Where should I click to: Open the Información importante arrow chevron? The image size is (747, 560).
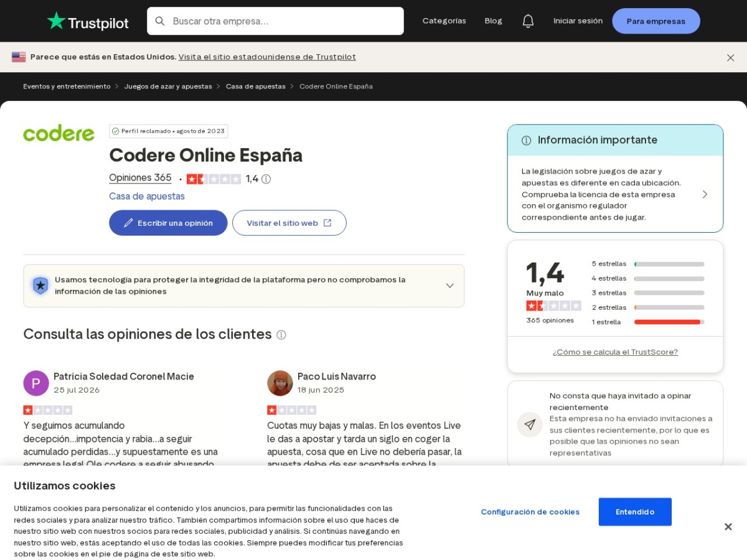coord(705,194)
